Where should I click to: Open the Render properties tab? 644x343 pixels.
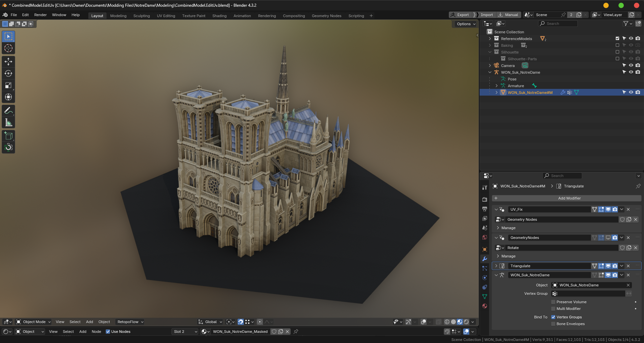484,200
